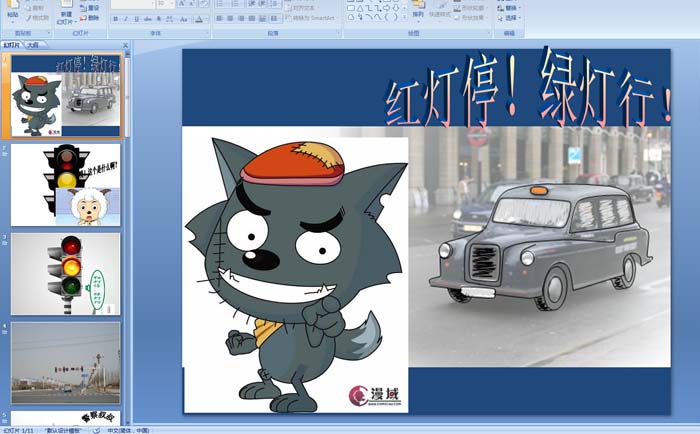The height and width of the screenshot is (434, 700).
Task: Select the right brace shape
Action: [396, 17]
